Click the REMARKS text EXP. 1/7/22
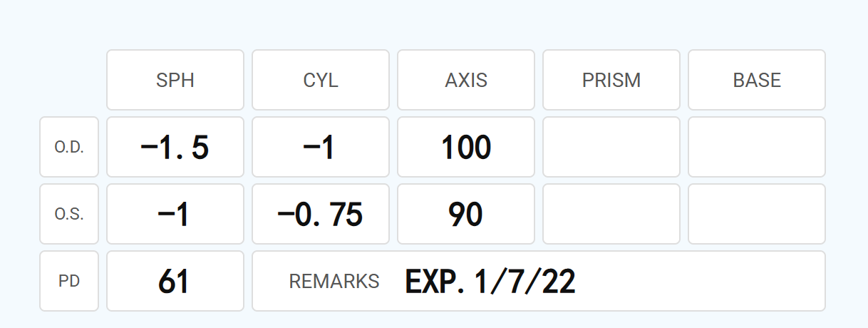The image size is (868, 328). pyautogui.click(x=490, y=282)
